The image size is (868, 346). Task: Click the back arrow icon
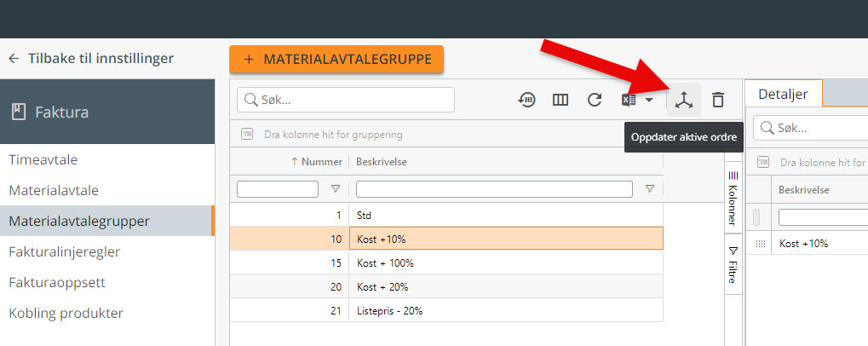click(14, 58)
